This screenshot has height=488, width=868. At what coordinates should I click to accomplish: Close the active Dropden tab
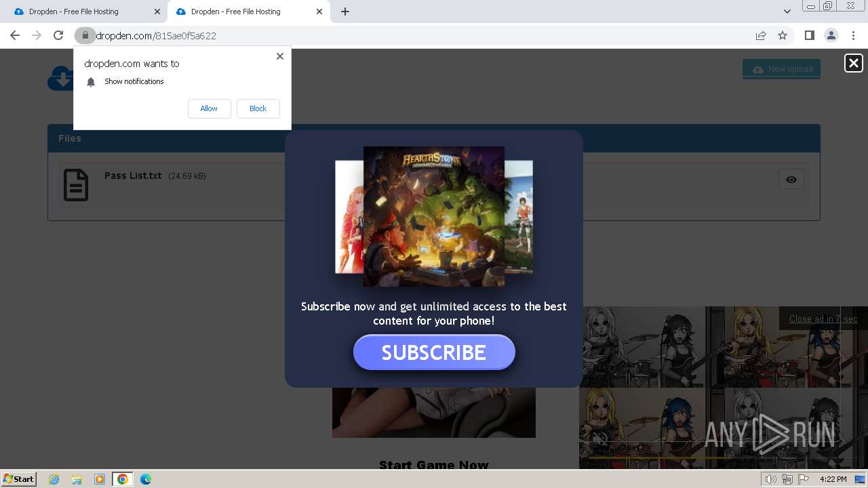319,12
